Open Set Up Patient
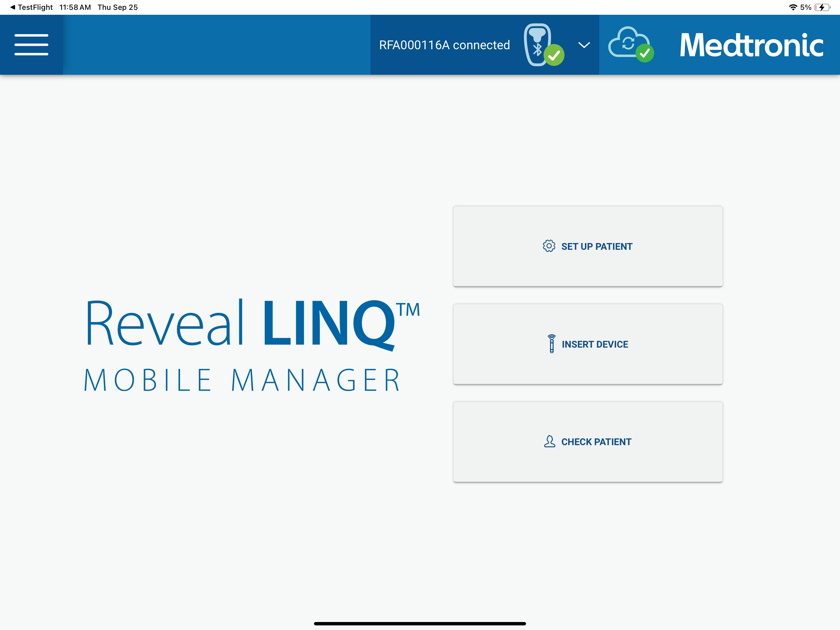This screenshot has width=840, height=630. [x=588, y=246]
